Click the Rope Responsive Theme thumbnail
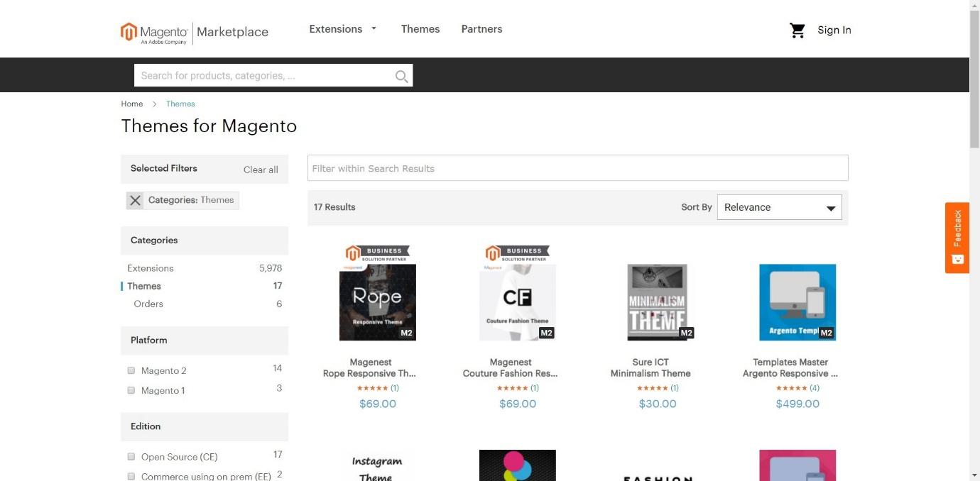The height and width of the screenshot is (481, 980). [x=378, y=302]
